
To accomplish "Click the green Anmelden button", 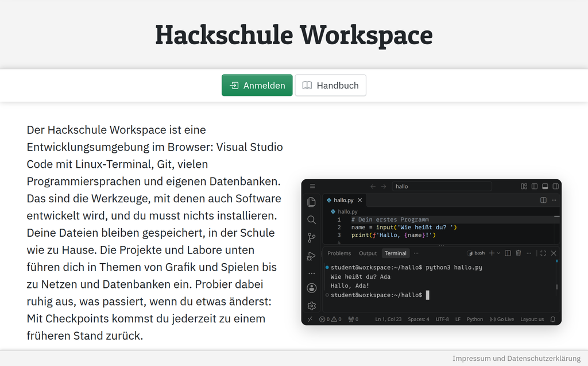I will 257,85.
